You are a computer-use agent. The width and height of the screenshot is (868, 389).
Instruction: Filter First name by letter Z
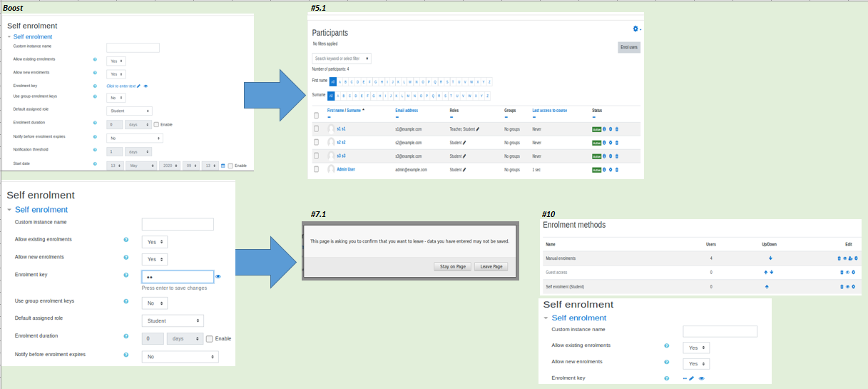(489, 81)
